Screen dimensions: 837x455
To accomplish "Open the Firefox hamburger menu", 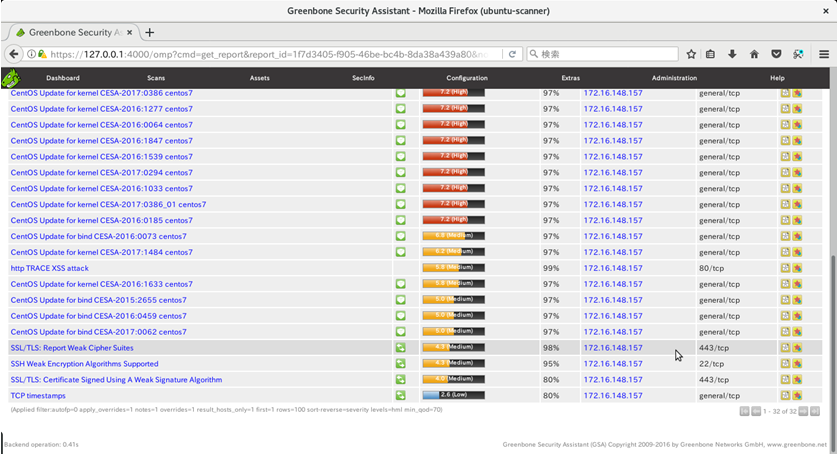I will coord(824,54).
